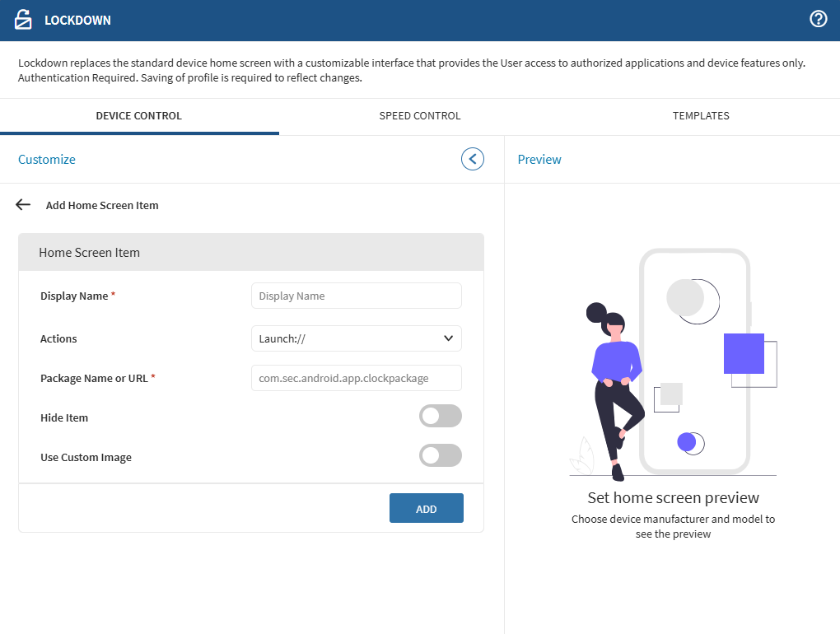This screenshot has height=634, width=840.
Task: Switch to the Device Control tab
Action: click(x=139, y=116)
